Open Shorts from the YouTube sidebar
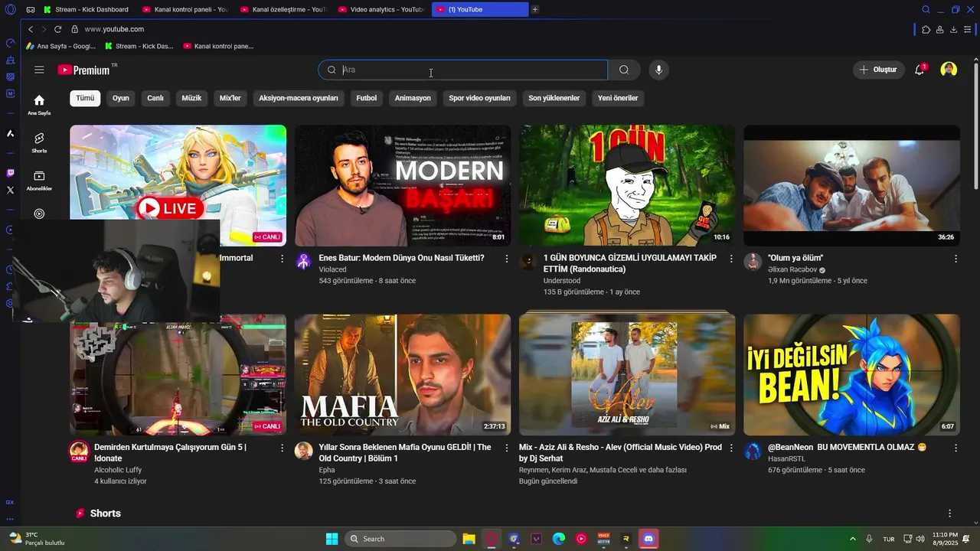The height and width of the screenshot is (551, 980). pos(39,142)
